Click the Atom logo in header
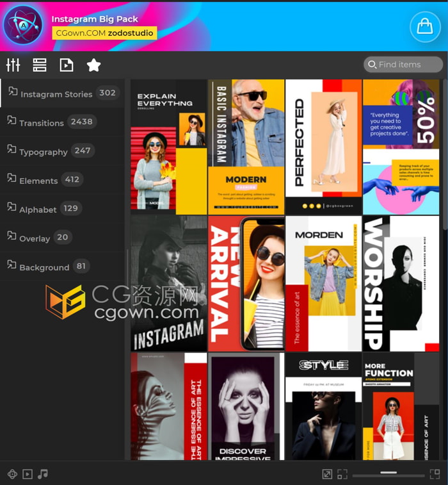This screenshot has height=485, width=448. point(22,26)
